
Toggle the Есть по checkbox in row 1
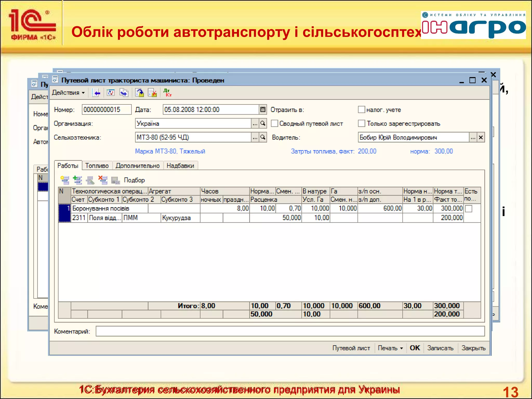(469, 209)
